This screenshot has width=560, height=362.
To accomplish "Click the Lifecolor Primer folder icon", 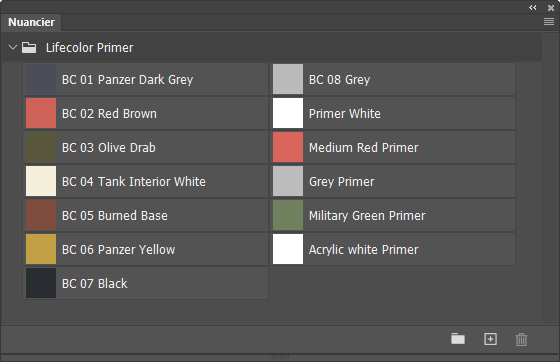I will [29, 47].
